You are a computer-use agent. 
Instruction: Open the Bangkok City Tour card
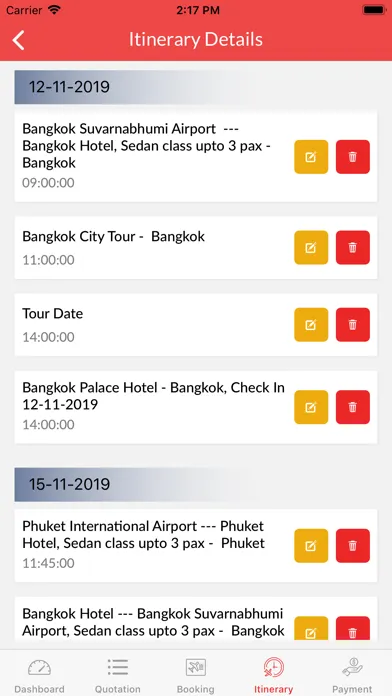196,248
